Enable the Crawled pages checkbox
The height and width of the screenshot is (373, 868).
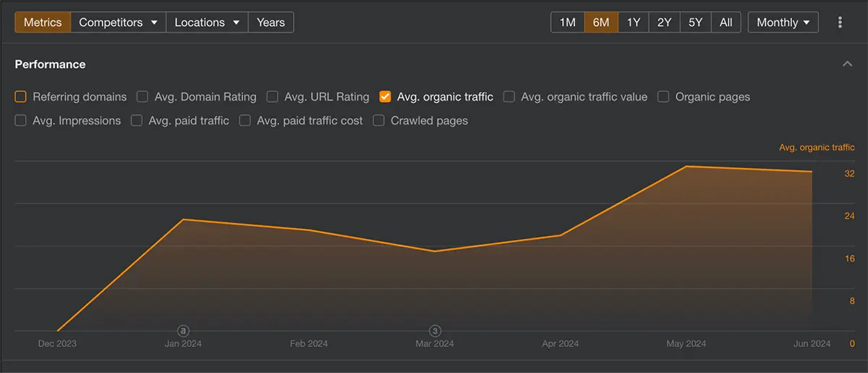coord(378,121)
